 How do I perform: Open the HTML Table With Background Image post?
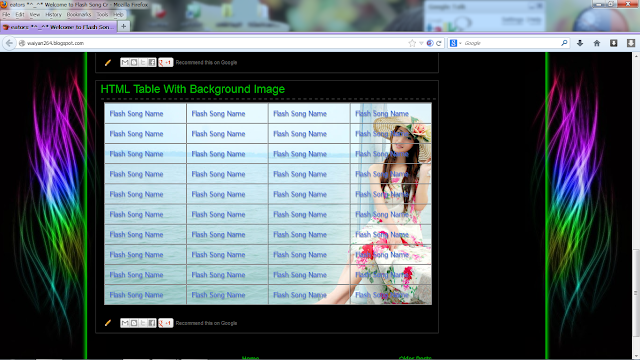pos(193,89)
